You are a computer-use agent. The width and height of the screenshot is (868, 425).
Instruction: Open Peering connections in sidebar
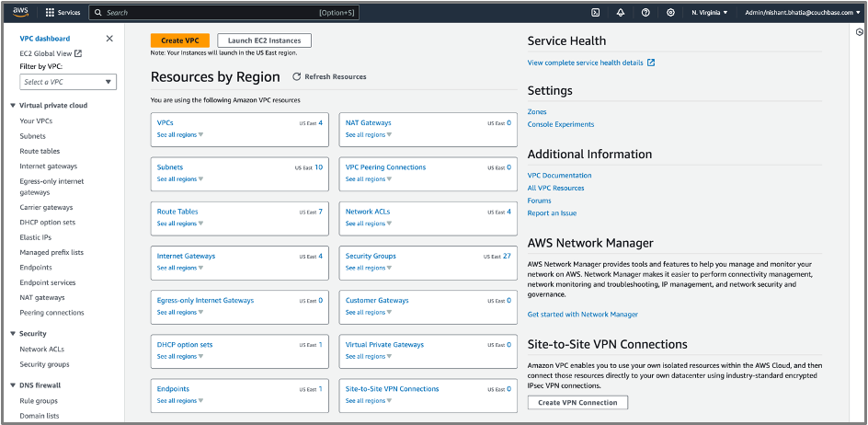click(51, 313)
